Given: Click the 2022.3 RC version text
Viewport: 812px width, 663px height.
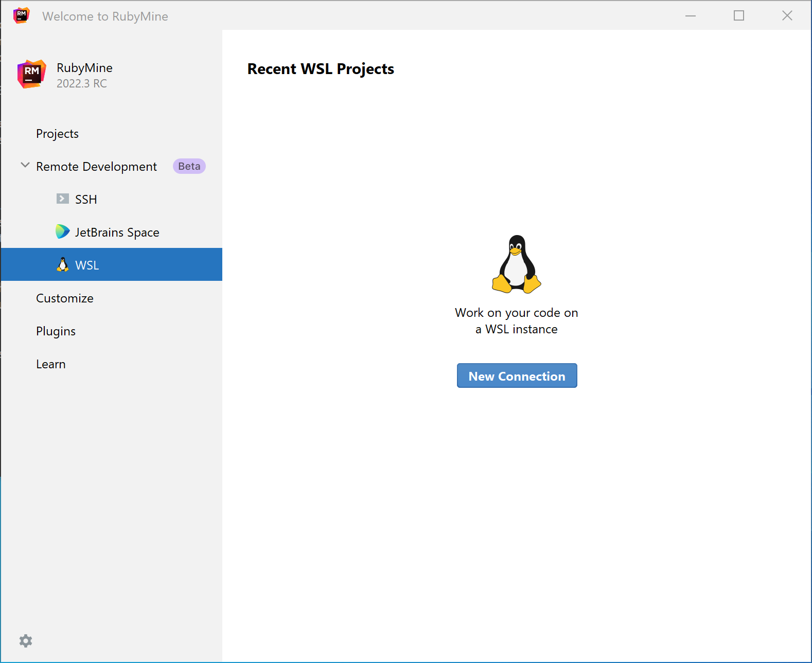Looking at the screenshot, I should pyautogui.click(x=82, y=83).
